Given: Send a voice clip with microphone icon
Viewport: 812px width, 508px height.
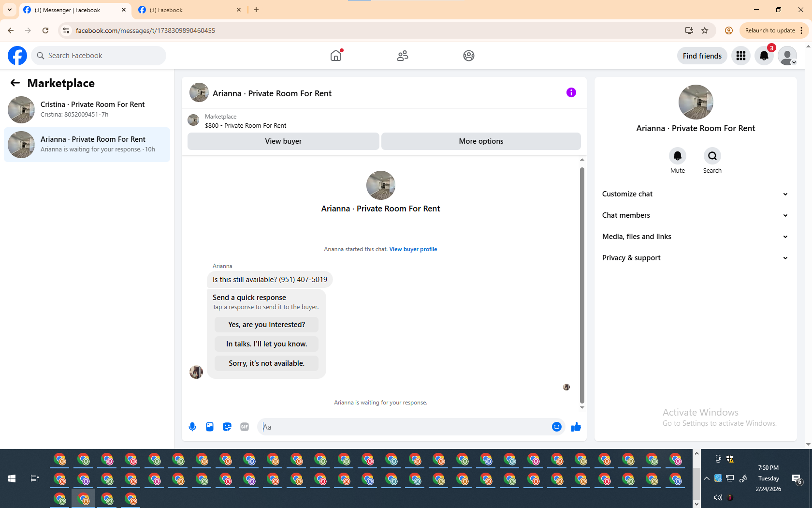Looking at the screenshot, I should click(192, 427).
